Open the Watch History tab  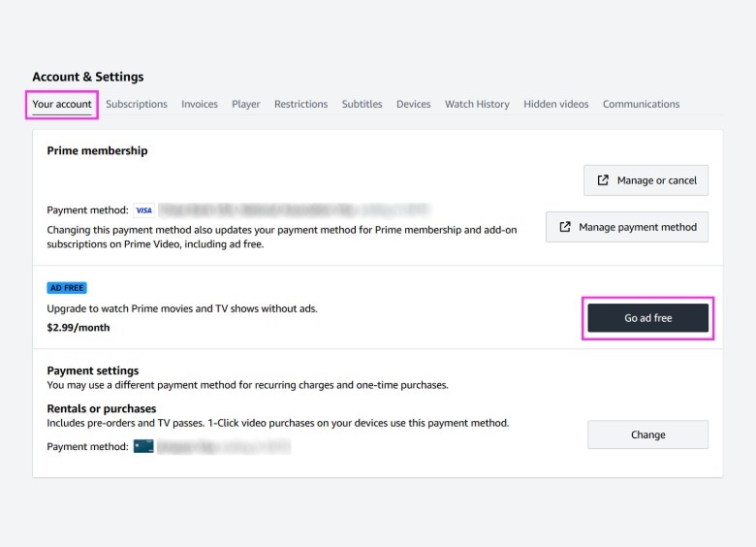tap(477, 104)
